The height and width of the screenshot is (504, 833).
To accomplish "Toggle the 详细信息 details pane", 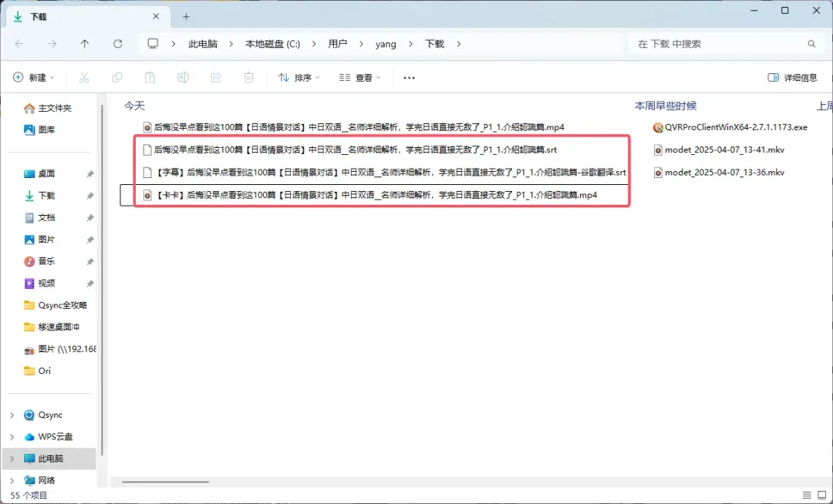I will tap(792, 78).
